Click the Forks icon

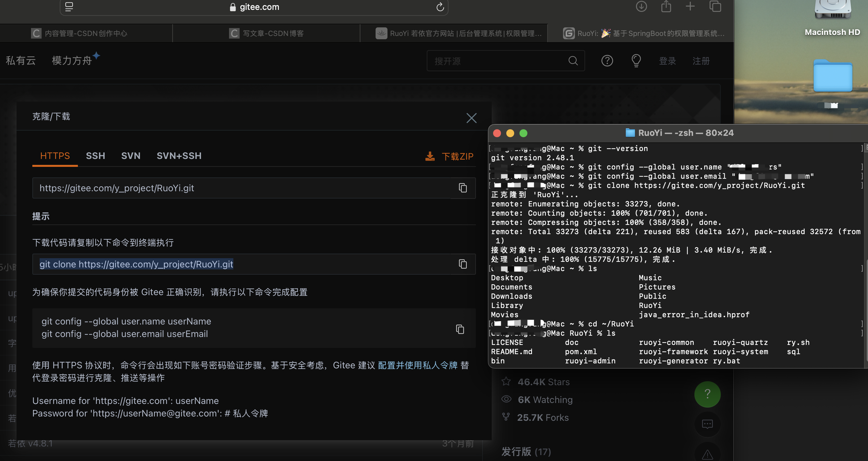pyautogui.click(x=506, y=417)
